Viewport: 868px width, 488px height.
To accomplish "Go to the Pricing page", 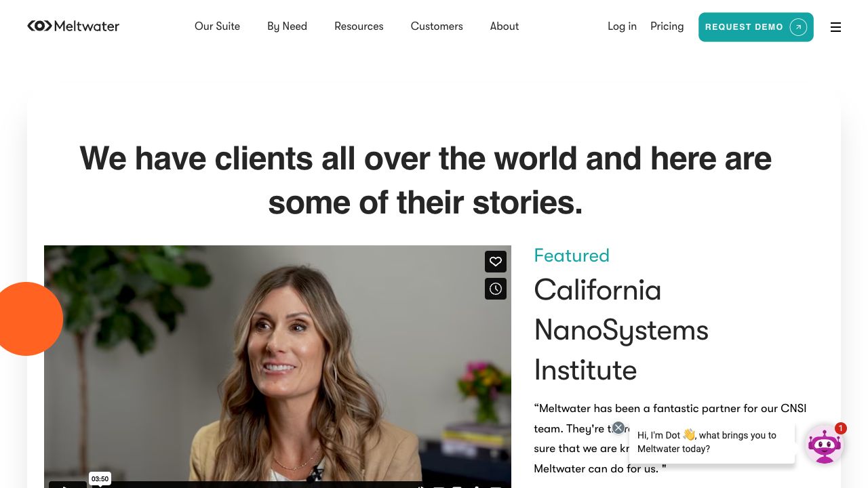I will tap(667, 26).
